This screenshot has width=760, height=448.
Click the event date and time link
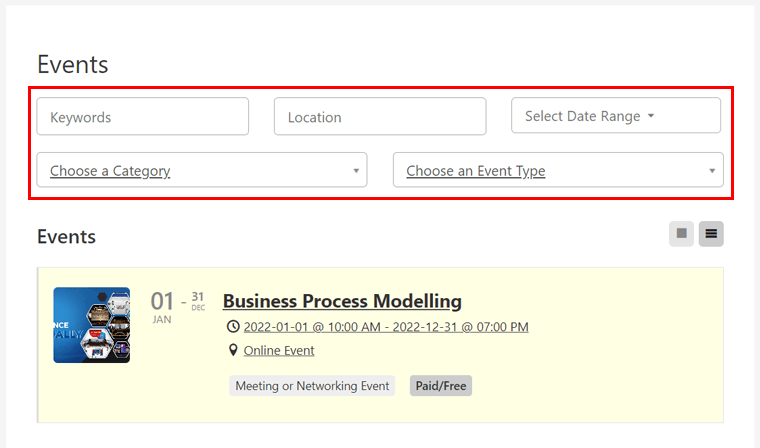(385, 327)
